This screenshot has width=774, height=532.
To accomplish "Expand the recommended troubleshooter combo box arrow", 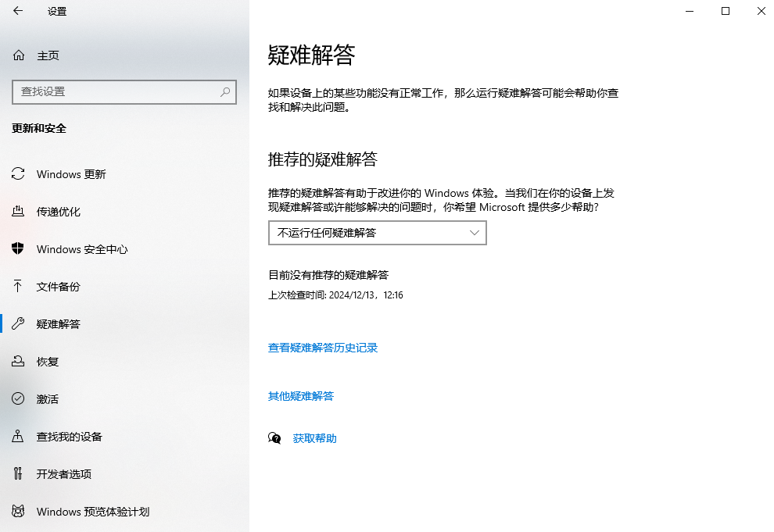I will (x=474, y=233).
